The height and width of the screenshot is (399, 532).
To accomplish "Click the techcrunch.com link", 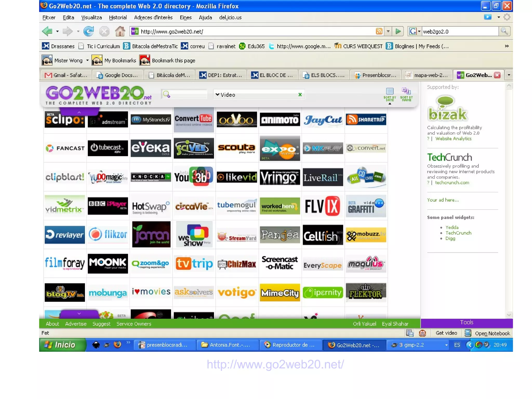I will [452, 183].
